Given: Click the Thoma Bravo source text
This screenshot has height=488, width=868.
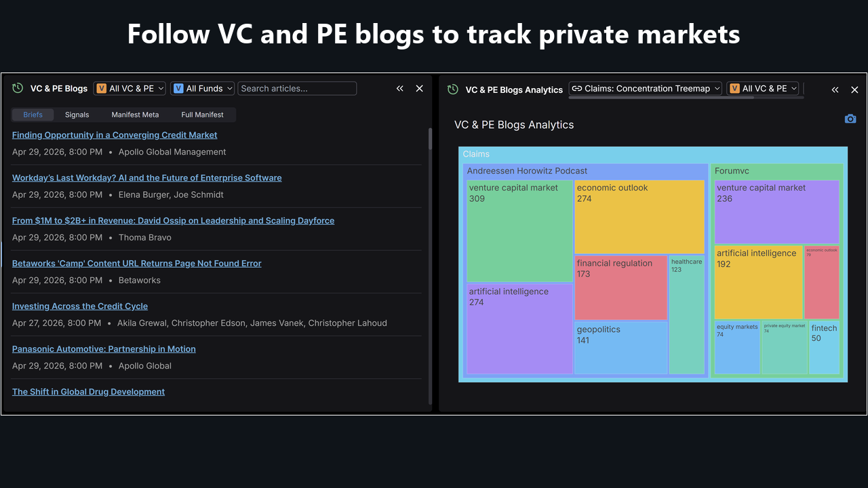Looking at the screenshot, I should [x=145, y=237].
